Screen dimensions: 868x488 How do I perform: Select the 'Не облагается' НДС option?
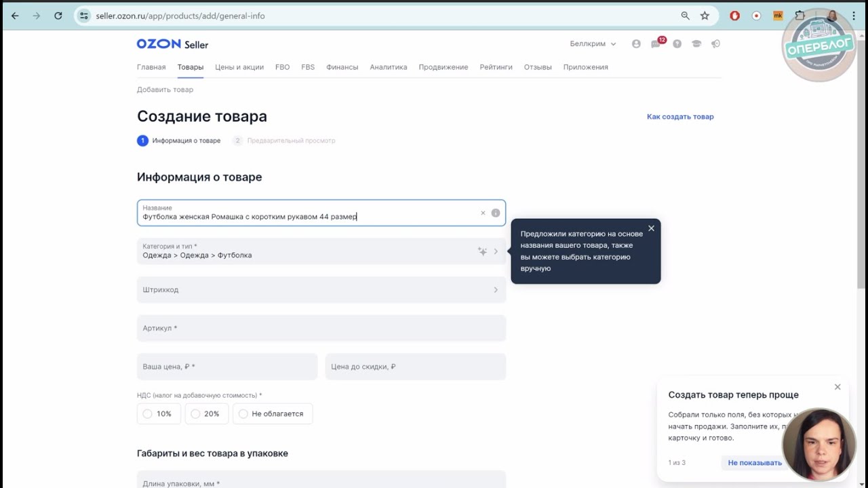273,413
